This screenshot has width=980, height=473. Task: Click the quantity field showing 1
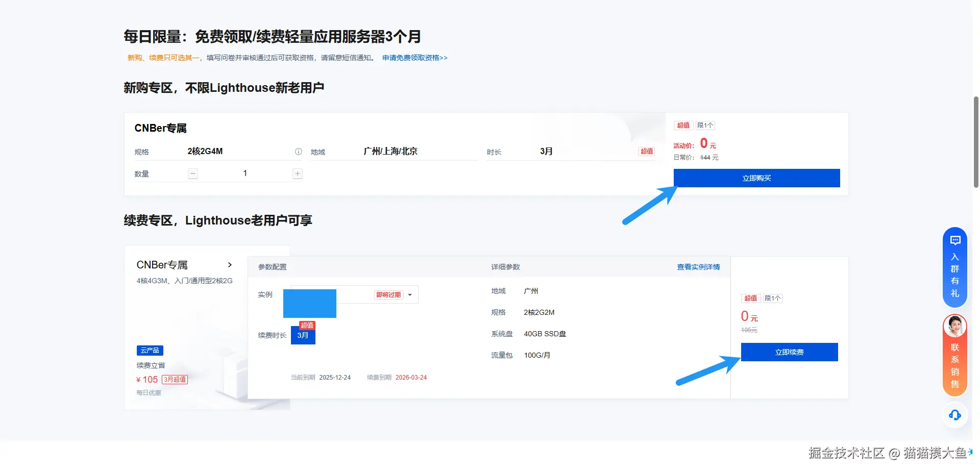[x=245, y=173]
